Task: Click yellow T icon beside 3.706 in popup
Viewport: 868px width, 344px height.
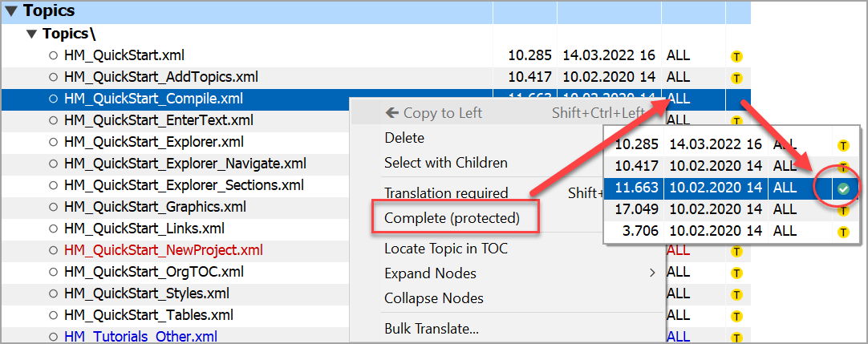Action: pos(843,232)
